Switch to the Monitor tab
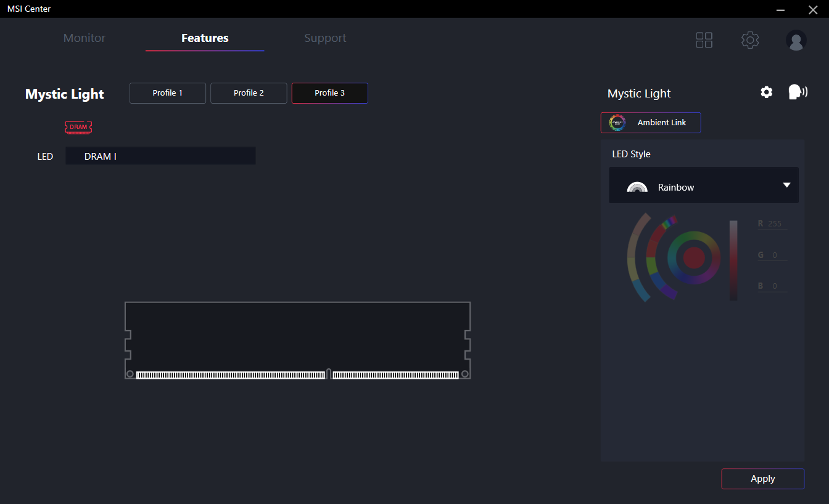 85,38
